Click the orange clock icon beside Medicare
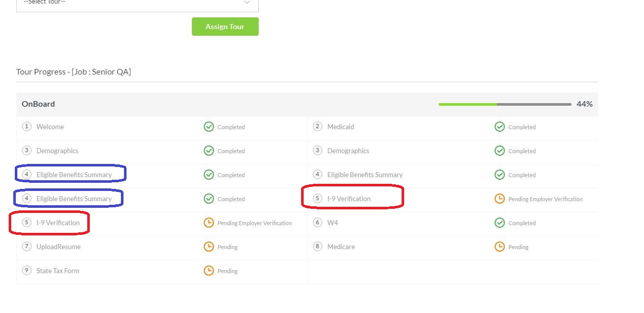Screen dimensions: 644x313 (500, 247)
